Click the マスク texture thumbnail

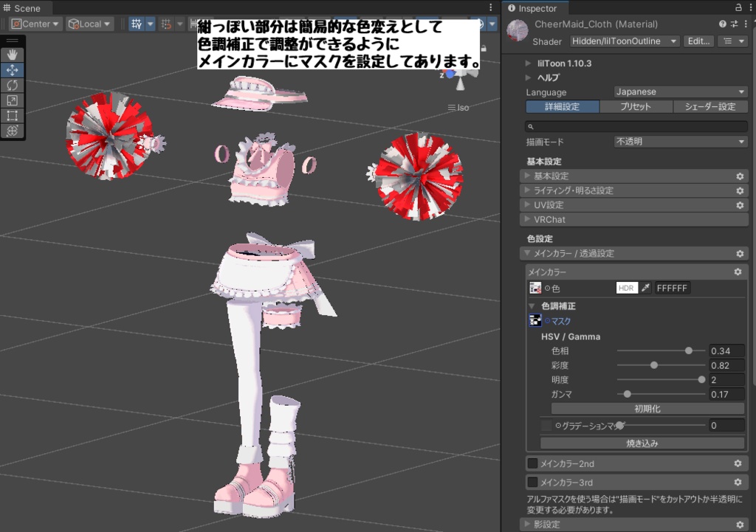tap(536, 319)
